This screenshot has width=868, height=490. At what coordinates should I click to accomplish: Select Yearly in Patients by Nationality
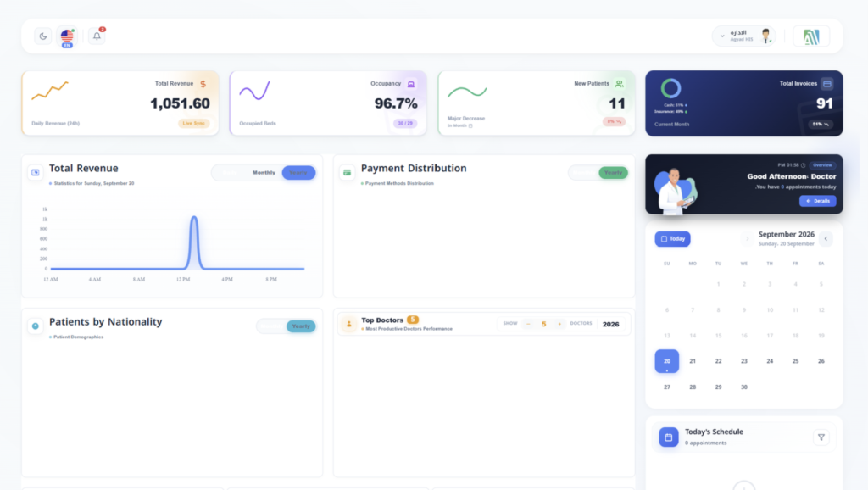301,326
